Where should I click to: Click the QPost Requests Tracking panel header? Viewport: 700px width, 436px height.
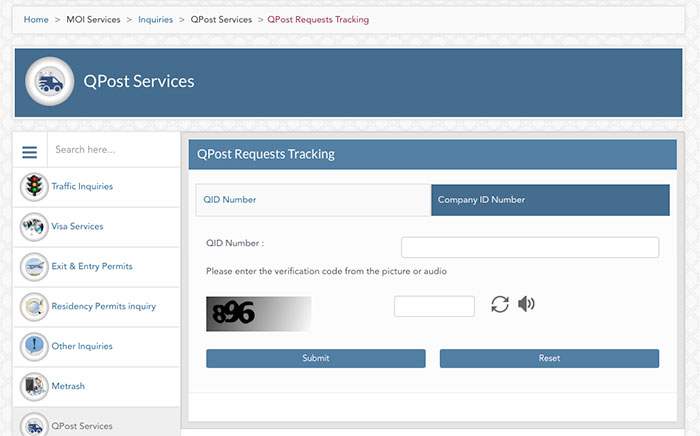[433, 154]
